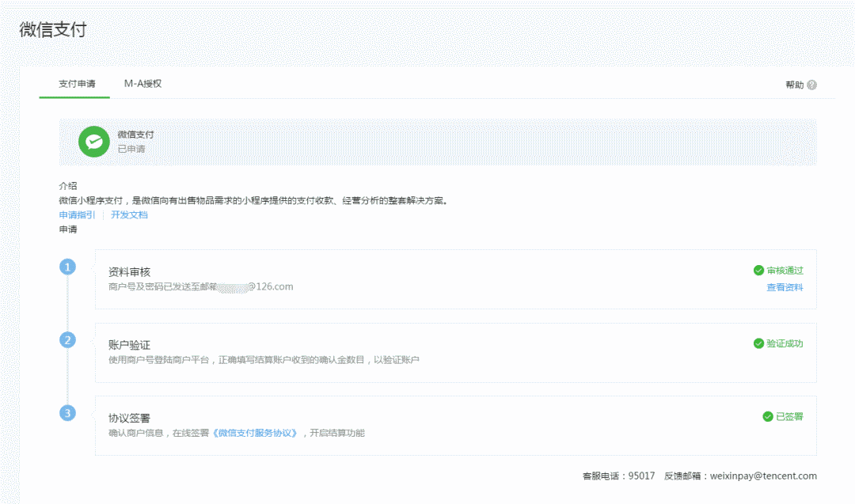The height and width of the screenshot is (504, 855).
Task: Click the weixinpay@tencent.com feedback email
Action: 763,476
